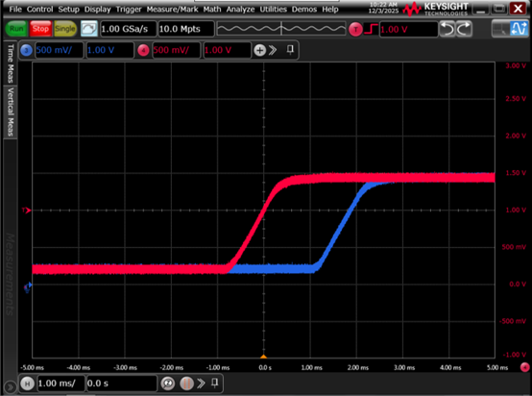Click the rising edge trigger slope icon
Viewport: 532px width, 396px height.
pyautogui.click(x=371, y=29)
